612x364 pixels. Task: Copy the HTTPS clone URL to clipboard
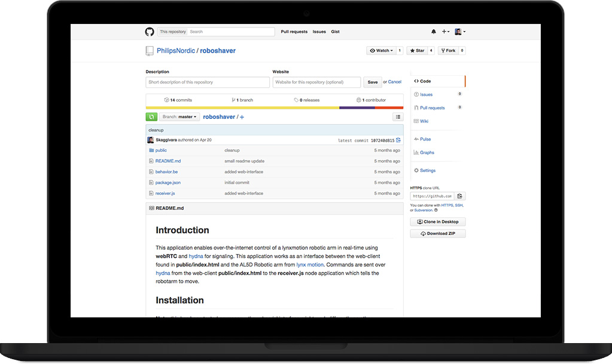tap(460, 196)
